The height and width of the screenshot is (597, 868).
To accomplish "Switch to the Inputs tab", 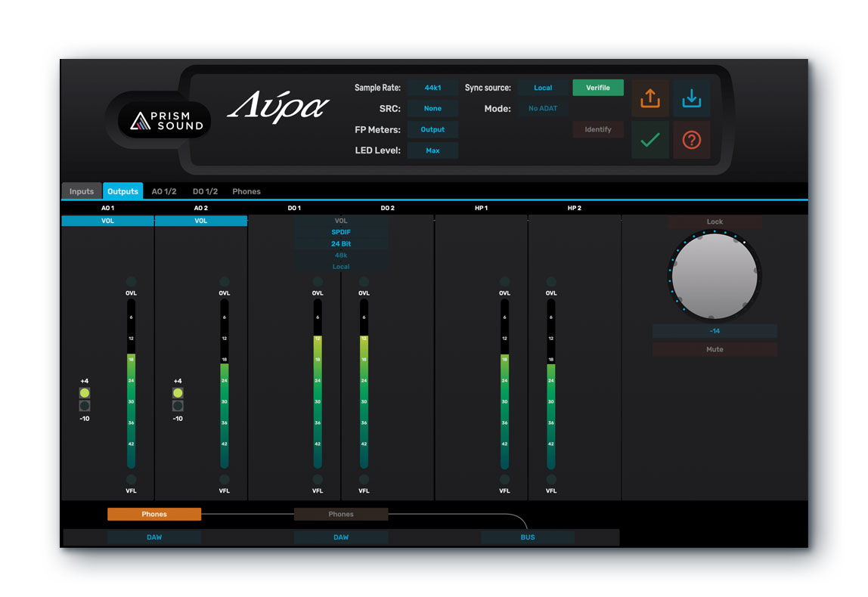I will tap(82, 191).
